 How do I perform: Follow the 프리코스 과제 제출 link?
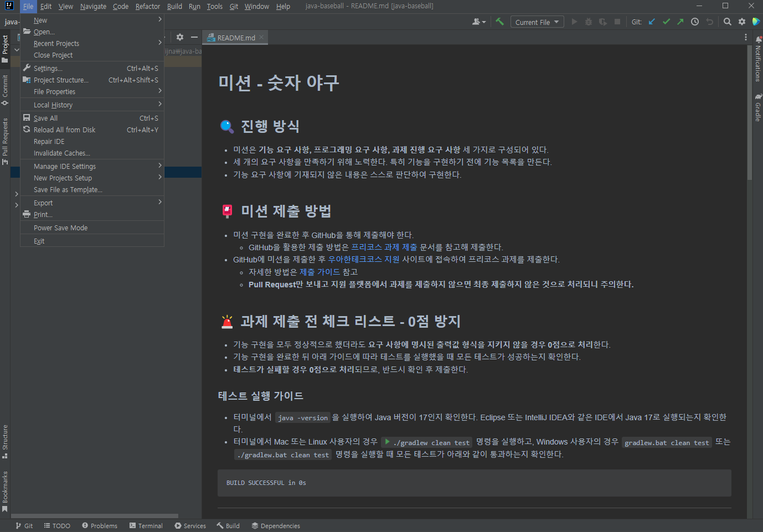pos(384,247)
